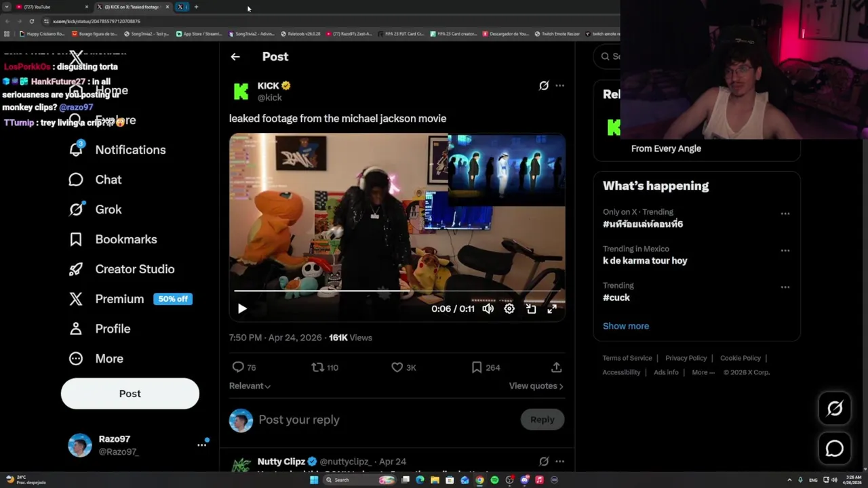Play the Michael Jackson video
This screenshot has height=488, width=868.
(242, 308)
